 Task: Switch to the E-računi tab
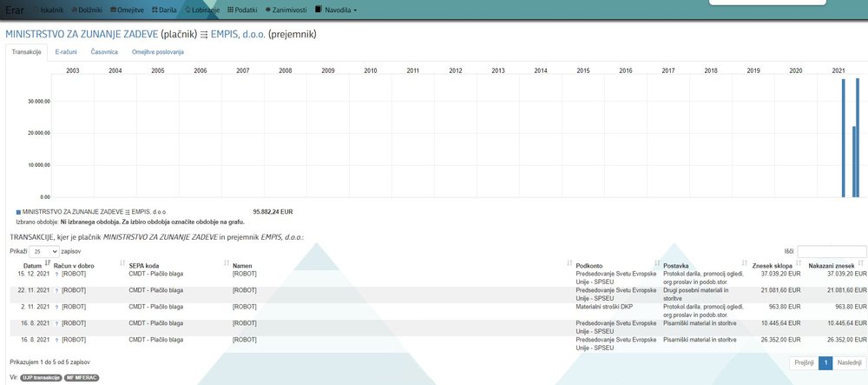pos(66,52)
